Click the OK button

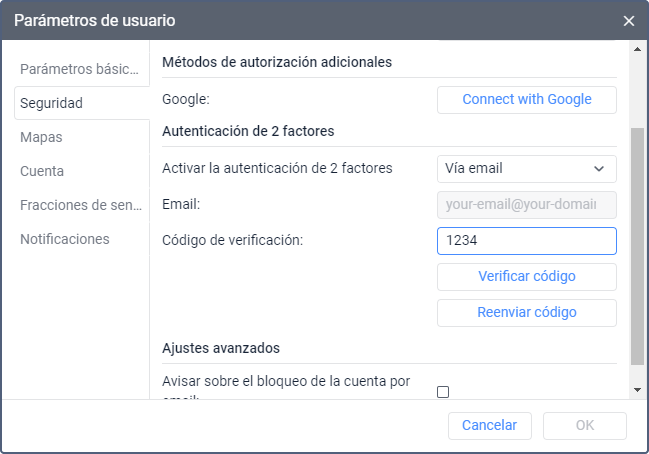click(x=585, y=426)
